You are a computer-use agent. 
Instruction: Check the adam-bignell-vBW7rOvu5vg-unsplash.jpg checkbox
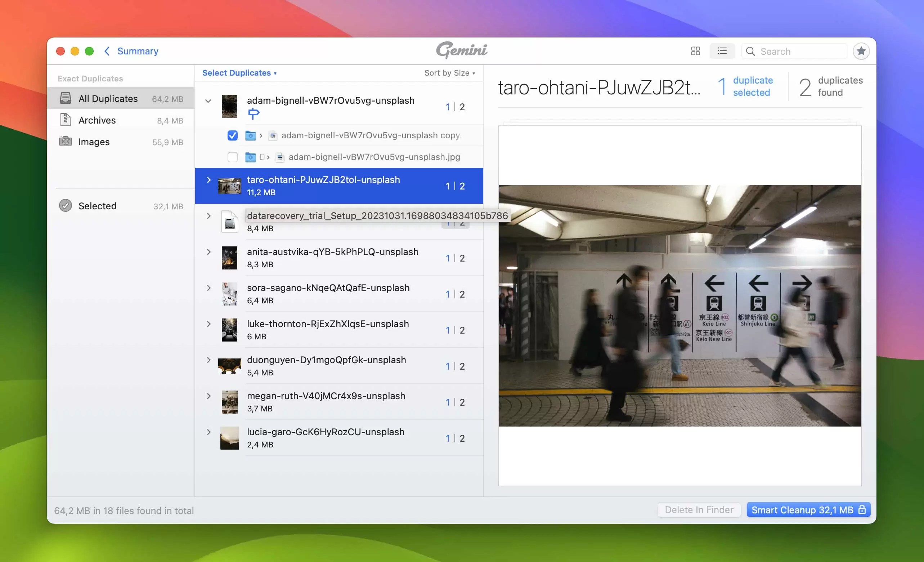(x=233, y=157)
